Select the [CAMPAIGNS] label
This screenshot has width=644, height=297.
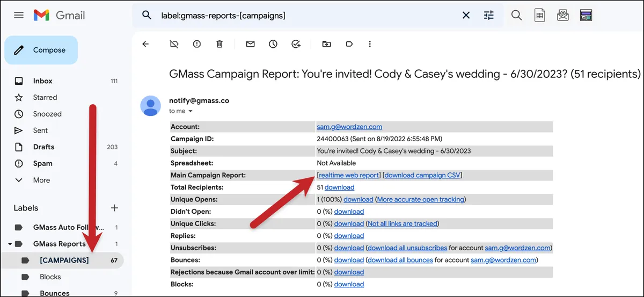pyautogui.click(x=64, y=260)
